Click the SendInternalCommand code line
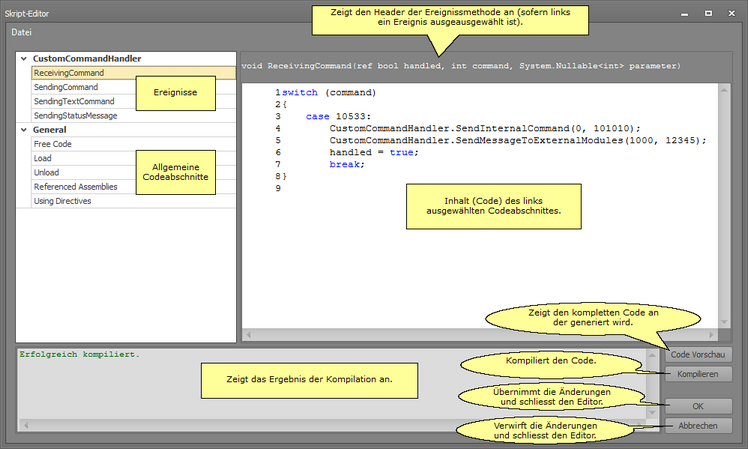The width and height of the screenshot is (748, 449). pyautogui.click(x=485, y=128)
